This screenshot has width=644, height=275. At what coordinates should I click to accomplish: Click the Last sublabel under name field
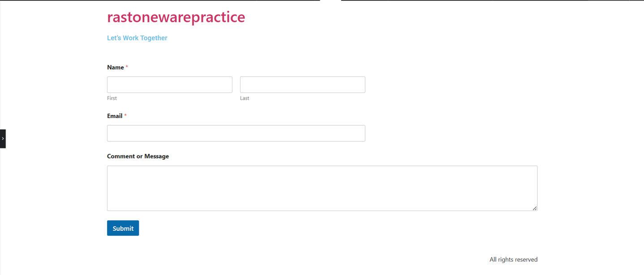tap(245, 98)
